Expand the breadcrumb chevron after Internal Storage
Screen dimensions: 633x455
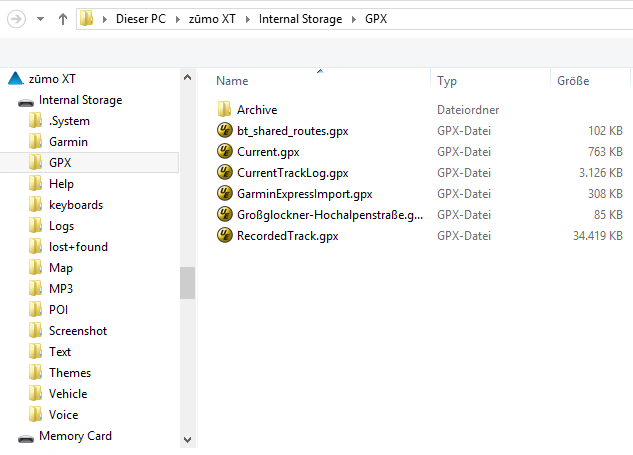click(353, 19)
